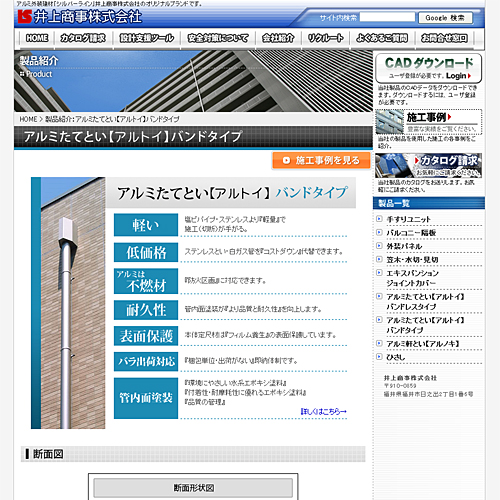This screenshot has height=500, width=500.
Task: Open the お問合せ窓口 menu item
Action: [444, 38]
